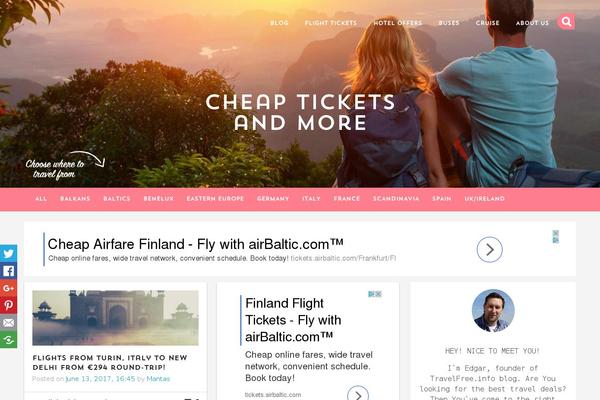Share page via Facebook icon

(8, 271)
